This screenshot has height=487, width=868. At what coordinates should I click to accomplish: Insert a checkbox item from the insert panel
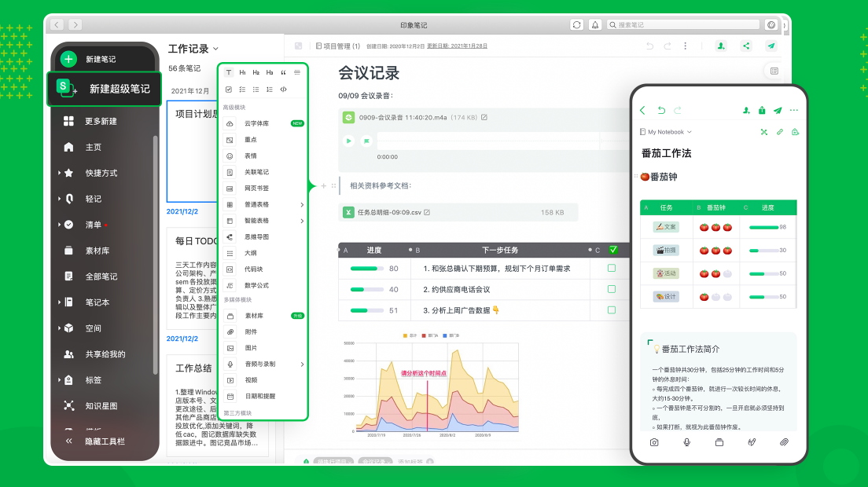click(x=229, y=89)
